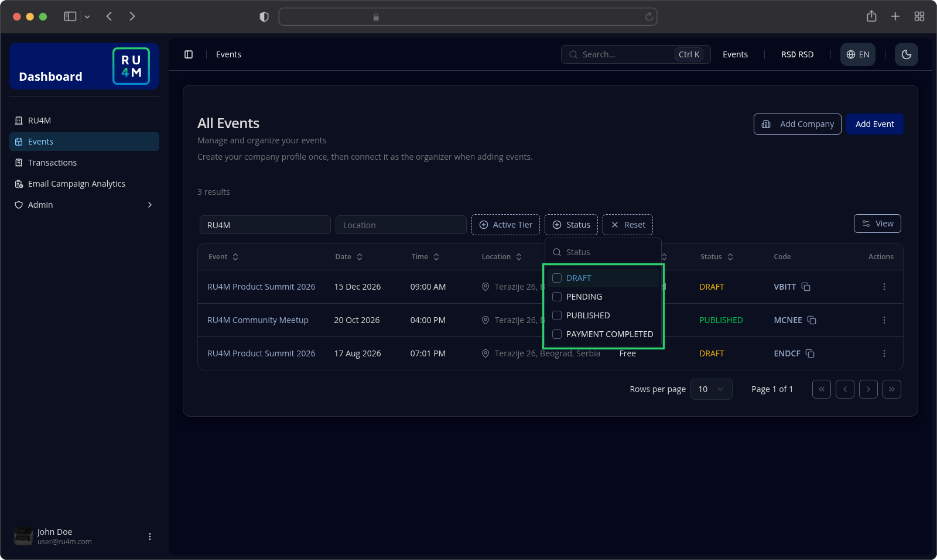Copy the ENDCF event code
937x560 pixels.
coord(810,353)
